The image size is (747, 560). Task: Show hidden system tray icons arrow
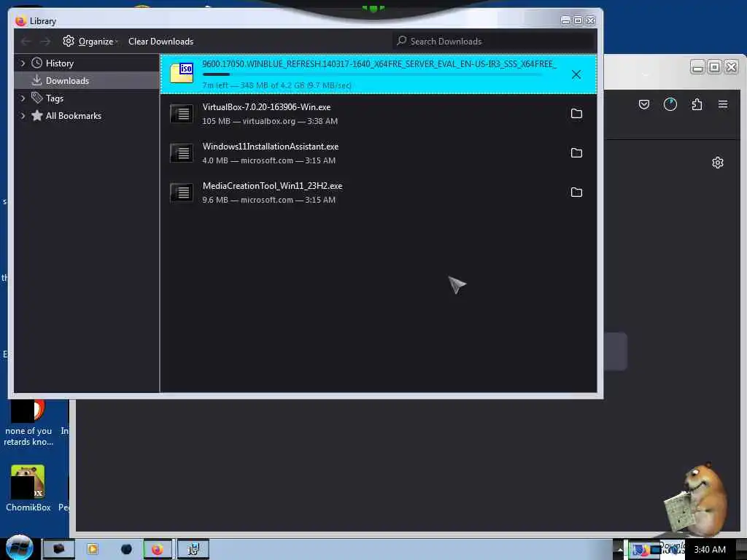point(620,550)
